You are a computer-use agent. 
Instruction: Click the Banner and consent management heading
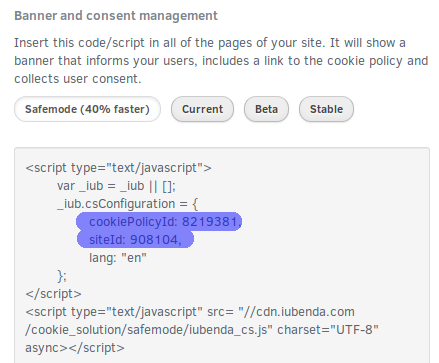tap(116, 16)
